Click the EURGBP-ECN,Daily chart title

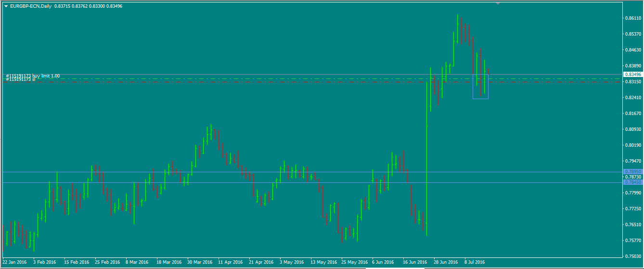(x=31, y=6)
